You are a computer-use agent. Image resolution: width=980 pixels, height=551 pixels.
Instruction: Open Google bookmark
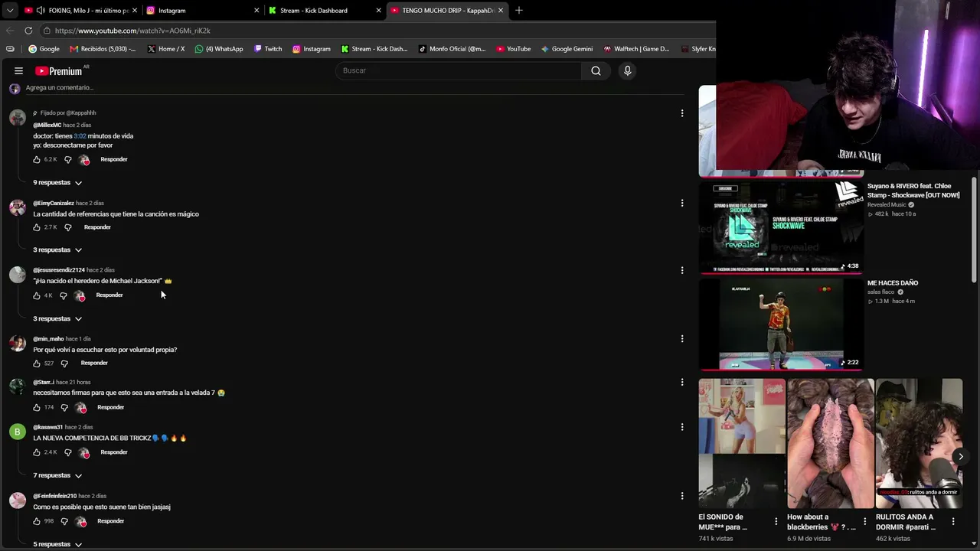pyautogui.click(x=44, y=49)
